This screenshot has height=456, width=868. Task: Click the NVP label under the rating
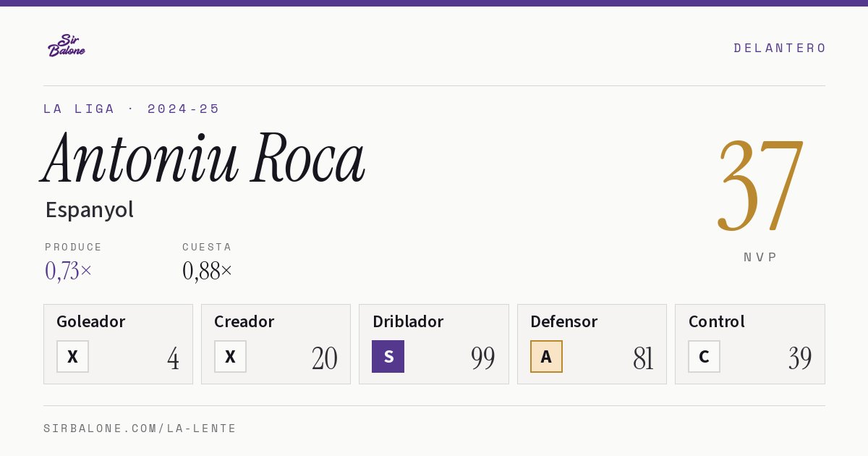click(760, 257)
